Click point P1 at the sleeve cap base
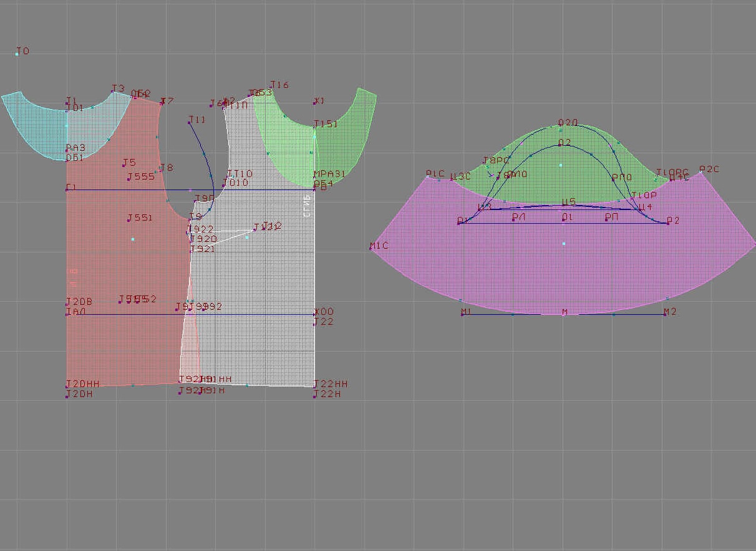Viewport: 756px width, 551px height. click(x=459, y=223)
